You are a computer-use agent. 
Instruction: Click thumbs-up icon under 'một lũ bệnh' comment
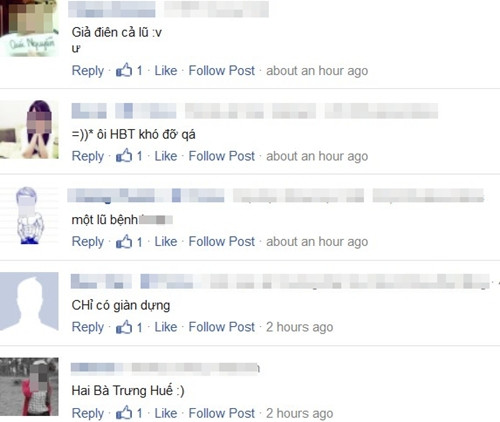124,241
